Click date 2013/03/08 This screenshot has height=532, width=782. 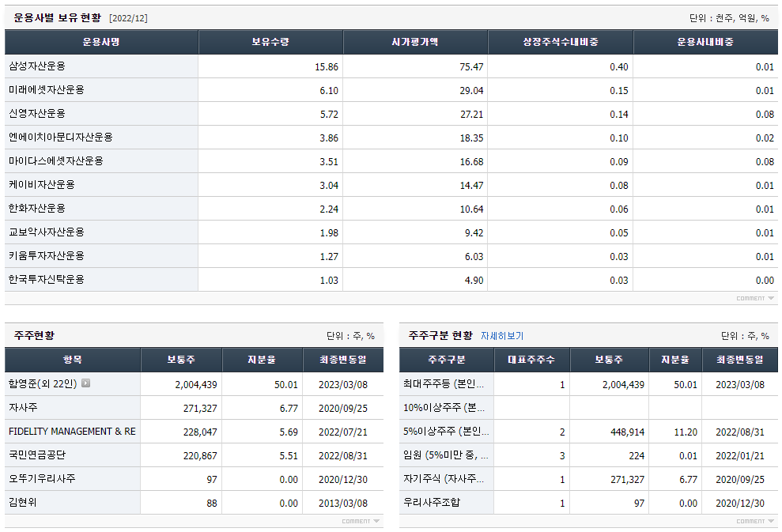coord(343,504)
